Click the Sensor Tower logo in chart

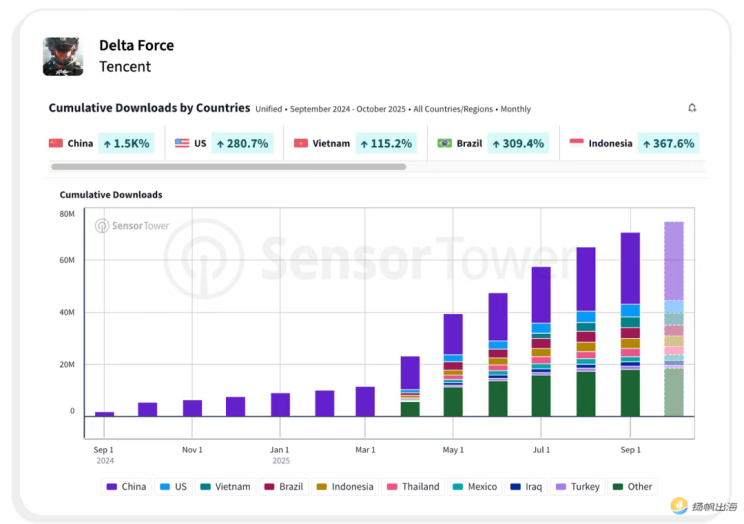tap(132, 226)
